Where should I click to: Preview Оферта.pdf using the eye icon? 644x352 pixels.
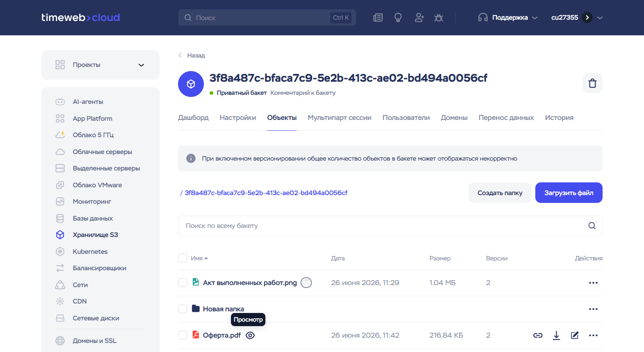[x=250, y=336]
